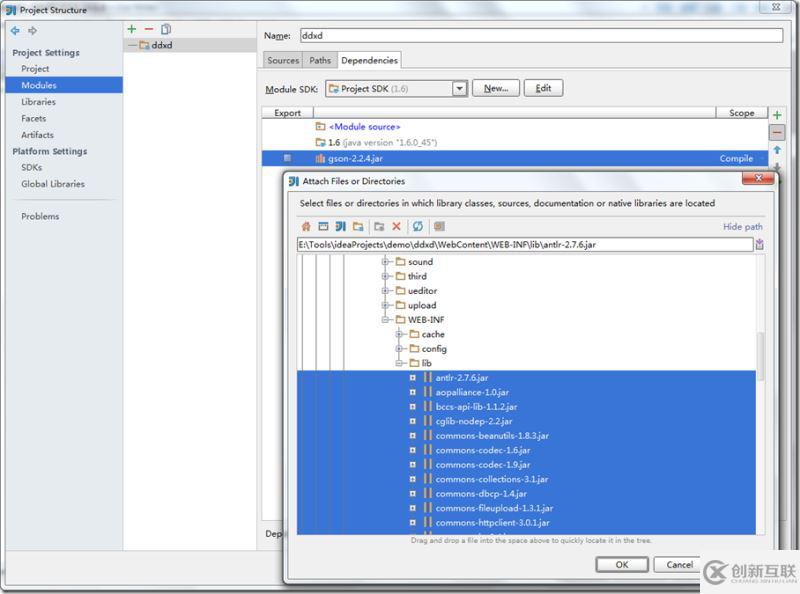Open Project under Project Settings

(35, 69)
